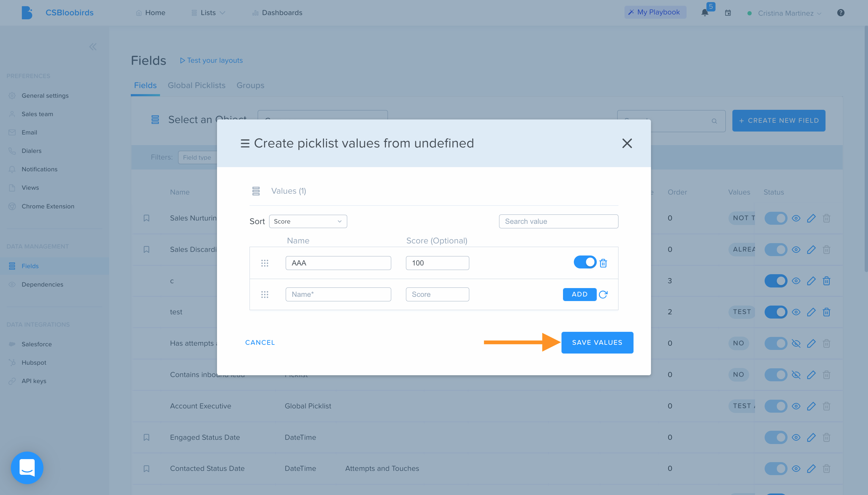
Task: Click Create New Field button
Action: [778, 121]
